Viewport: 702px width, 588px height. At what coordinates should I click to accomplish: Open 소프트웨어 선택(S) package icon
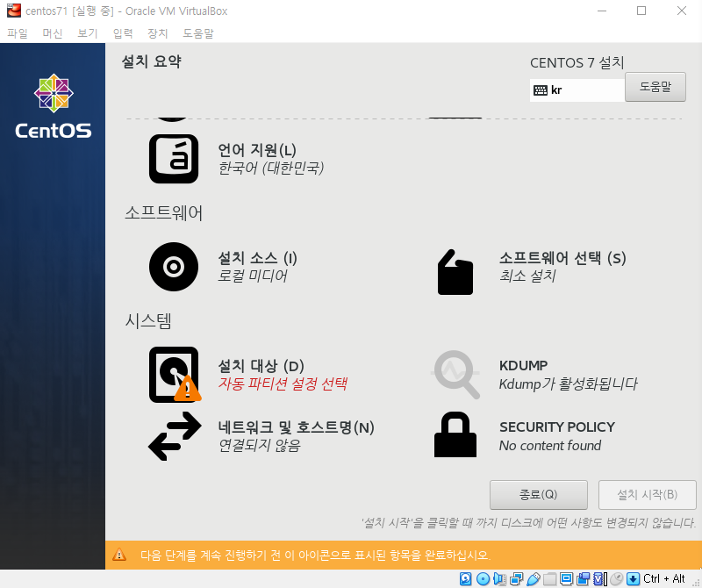coord(455,272)
